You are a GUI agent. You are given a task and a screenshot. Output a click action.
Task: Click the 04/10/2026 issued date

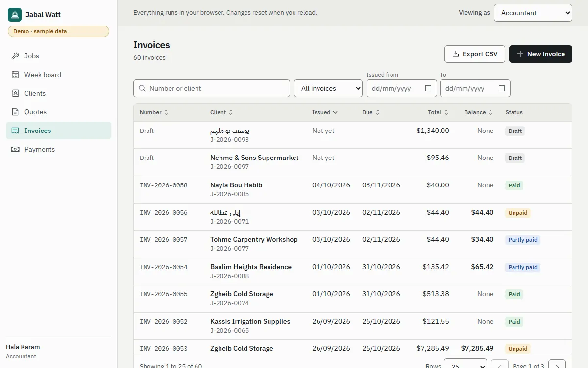click(x=331, y=185)
